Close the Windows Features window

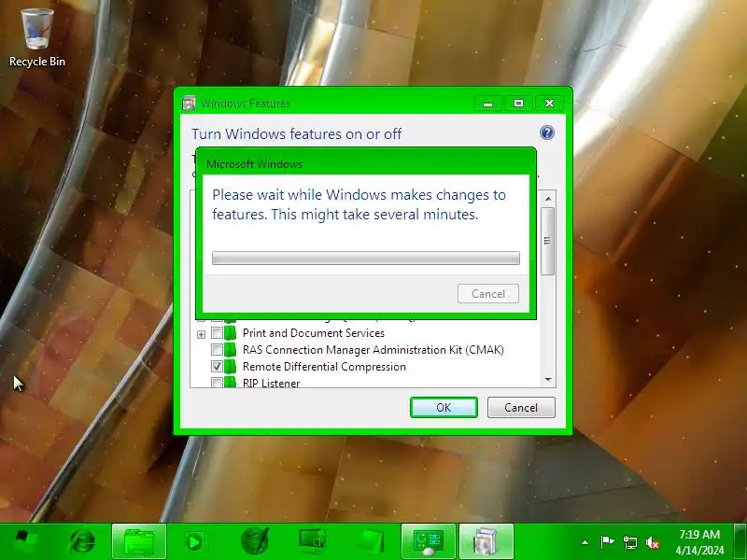(x=549, y=104)
